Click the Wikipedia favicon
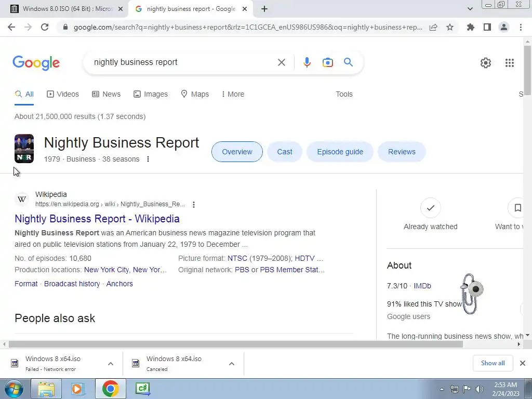 [22, 199]
